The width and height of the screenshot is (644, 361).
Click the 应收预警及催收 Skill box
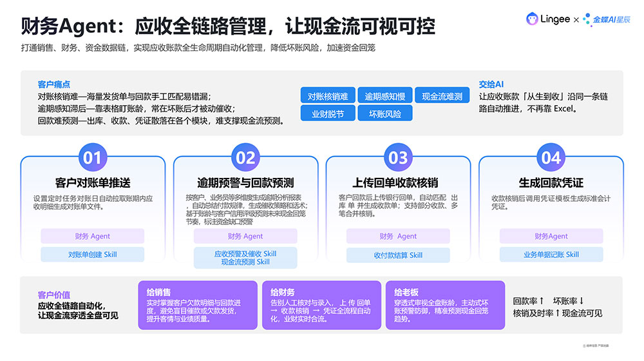tap(245, 258)
